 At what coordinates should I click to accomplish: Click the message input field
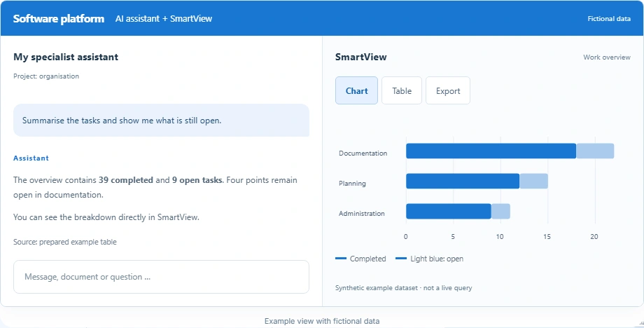click(x=161, y=277)
